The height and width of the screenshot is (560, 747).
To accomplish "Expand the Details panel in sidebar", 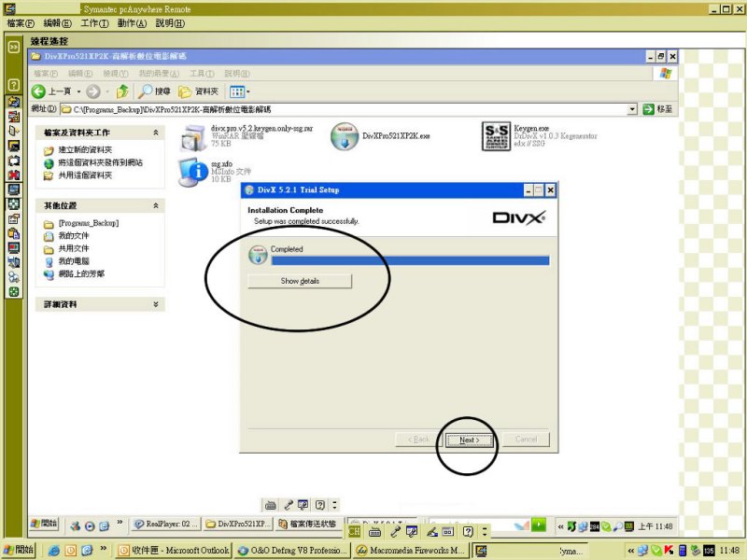I will coord(156,304).
